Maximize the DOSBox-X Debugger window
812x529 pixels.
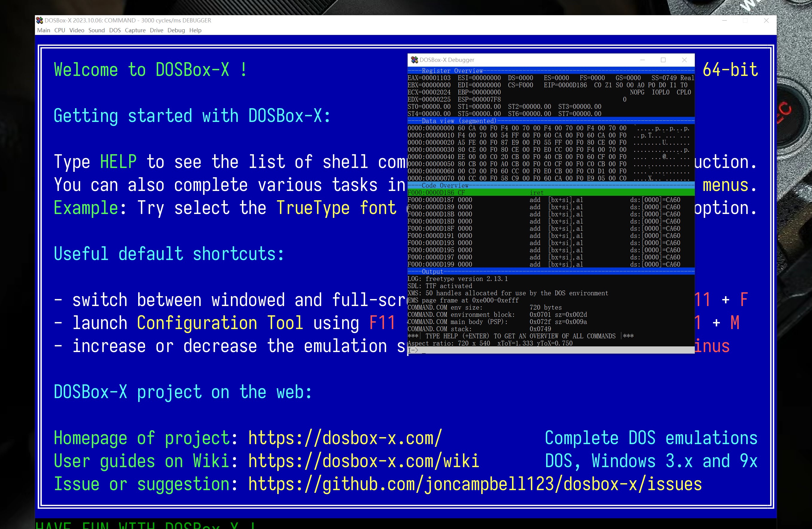tap(663, 60)
